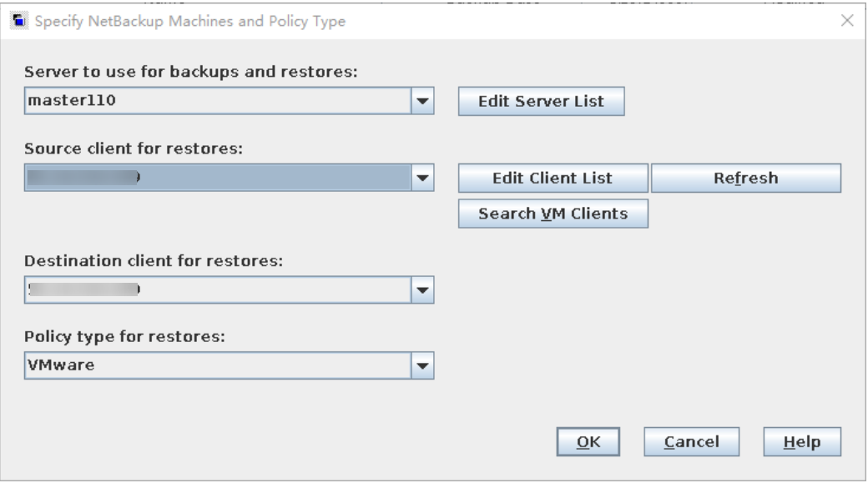Open Help for this dialog

[x=802, y=442]
